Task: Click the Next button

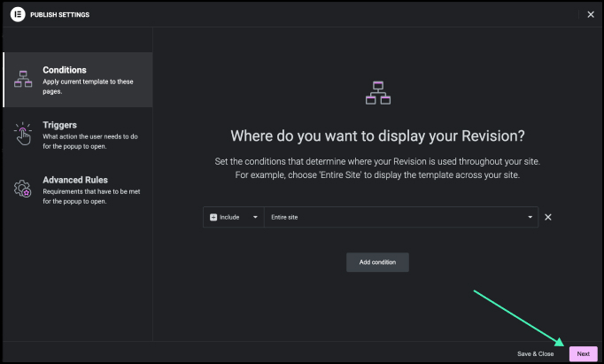Action: (583, 353)
